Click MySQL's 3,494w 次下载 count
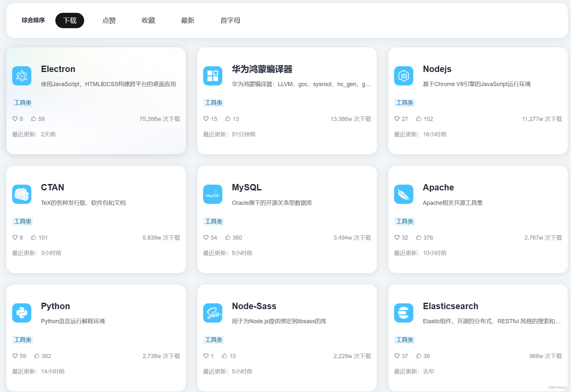The width and height of the screenshot is (571, 392). tap(352, 238)
